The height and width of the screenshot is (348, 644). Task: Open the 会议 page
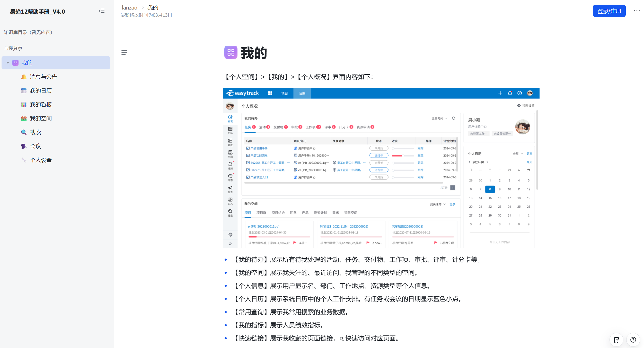pos(35,146)
